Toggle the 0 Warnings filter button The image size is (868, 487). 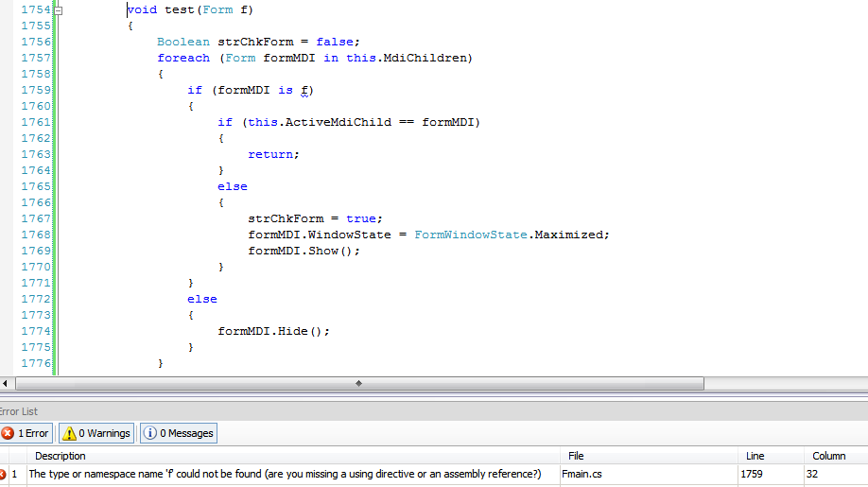(96, 433)
